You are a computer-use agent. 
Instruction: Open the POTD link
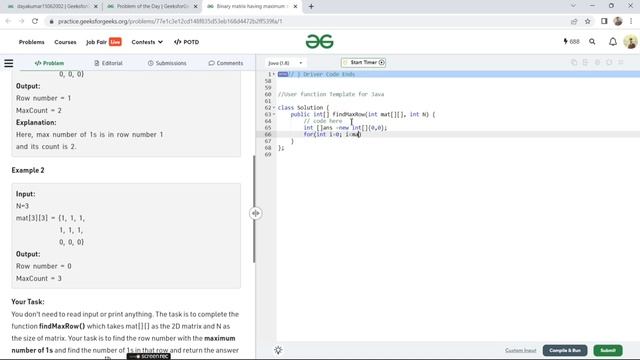click(x=187, y=42)
